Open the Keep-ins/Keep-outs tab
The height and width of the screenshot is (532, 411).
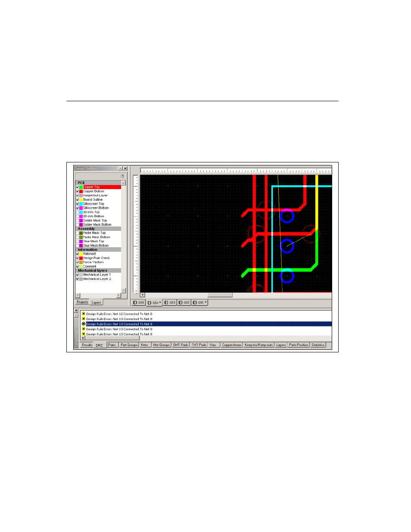(259, 345)
